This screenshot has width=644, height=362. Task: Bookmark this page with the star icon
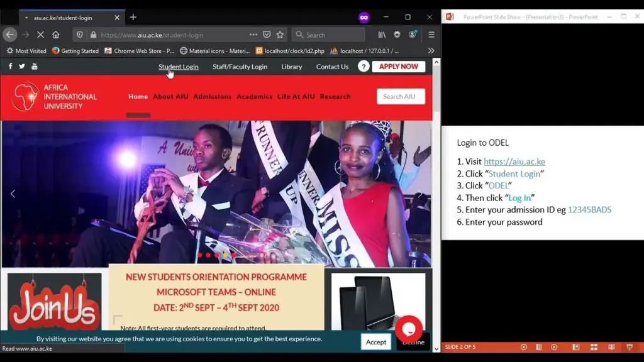click(280, 35)
